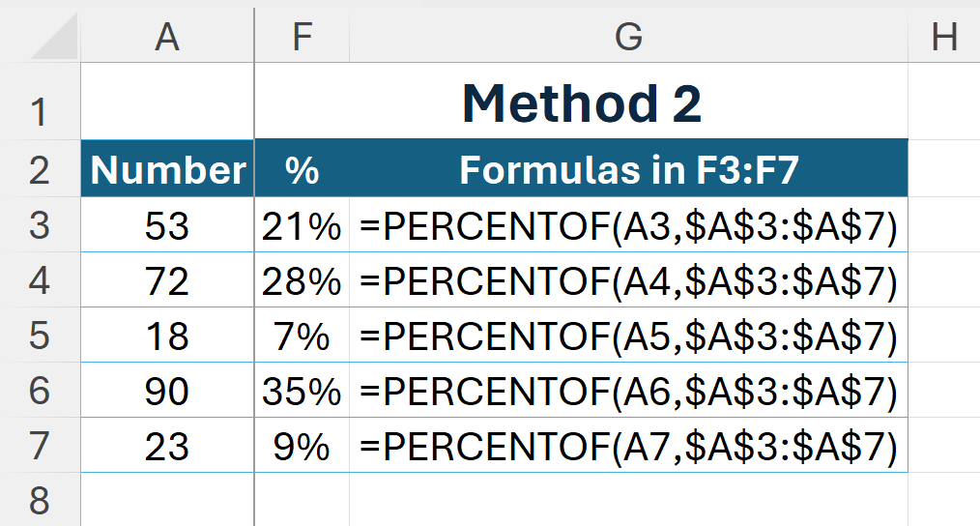Click the Number header cell
Image resolution: width=980 pixels, height=526 pixels.
pyautogui.click(x=167, y=169)
